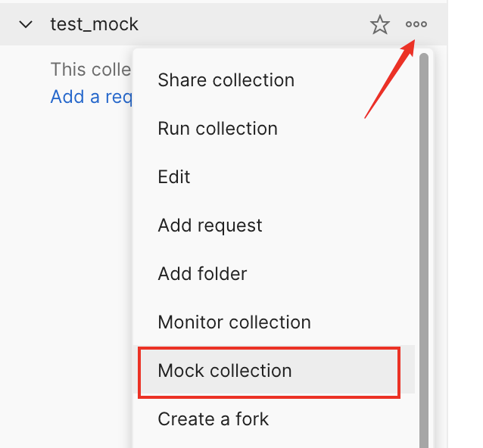Click blank menu space right of Edit

(x=318, y=177)
